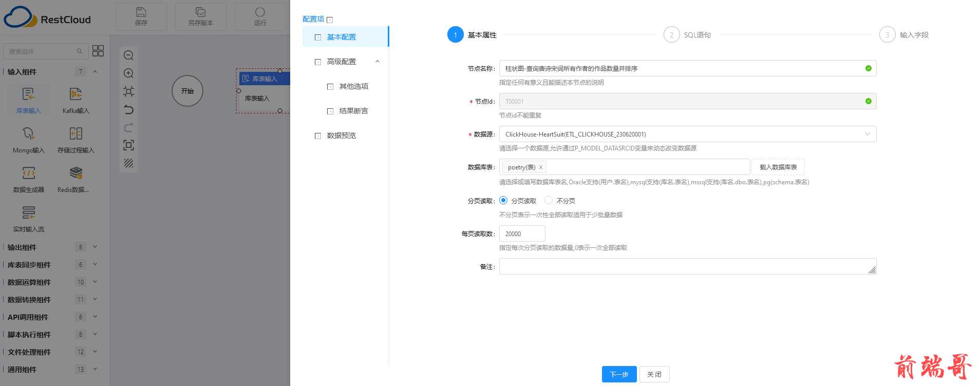
Task: Click the 数据库表 tag input area
Action: pyautogui.click(x=625, y=167)
